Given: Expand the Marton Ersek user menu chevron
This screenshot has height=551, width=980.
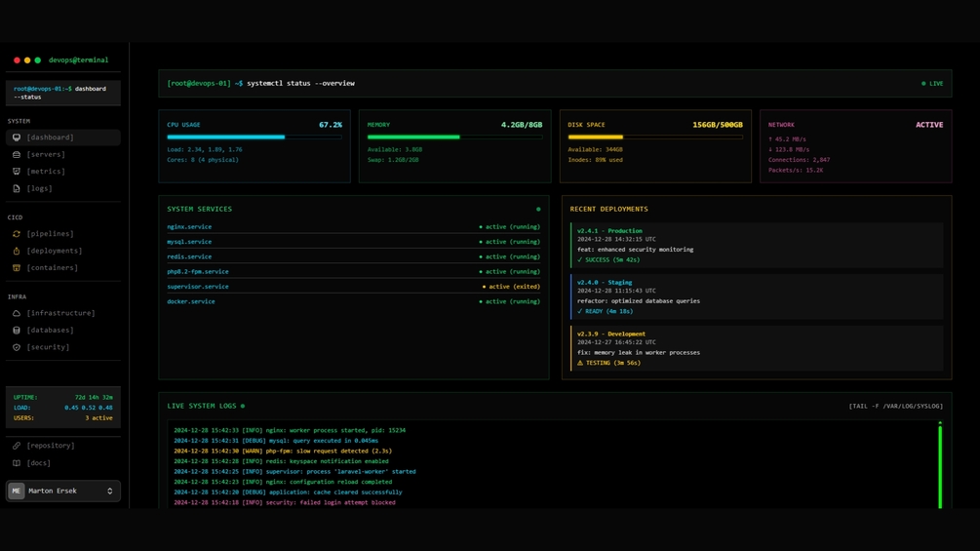Looking at the screenshot, I should (x=110, y=492).
